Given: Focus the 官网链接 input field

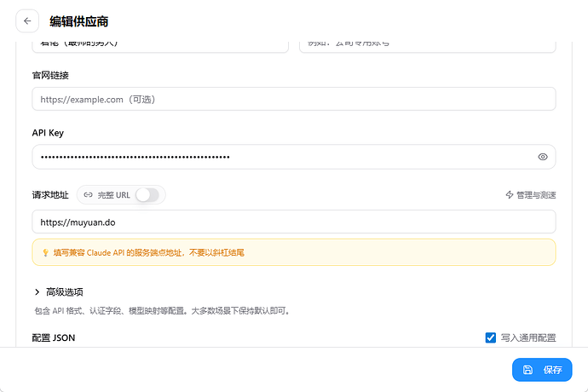Looking at the screenshot, I should coord(294,99).
